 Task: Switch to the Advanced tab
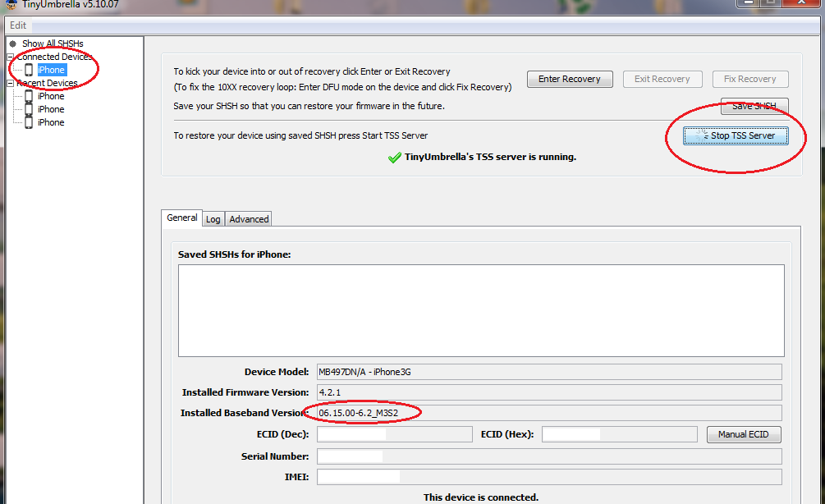point(249,219)
